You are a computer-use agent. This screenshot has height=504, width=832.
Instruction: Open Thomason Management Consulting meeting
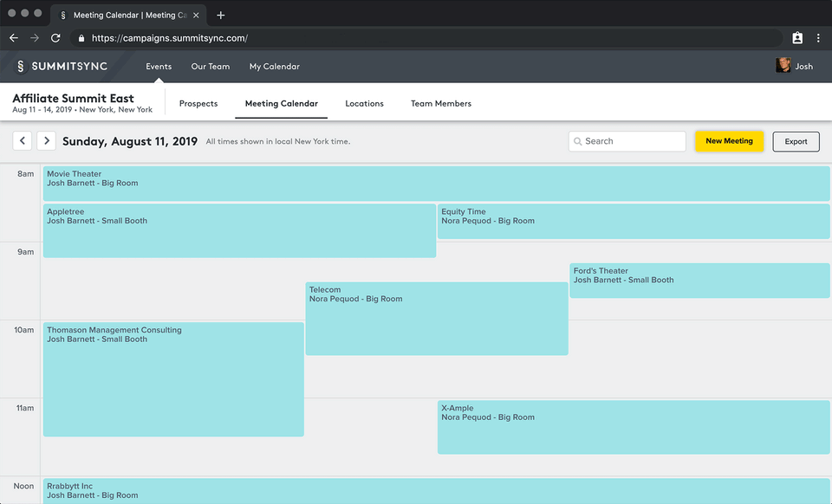[x=173, y=379]
